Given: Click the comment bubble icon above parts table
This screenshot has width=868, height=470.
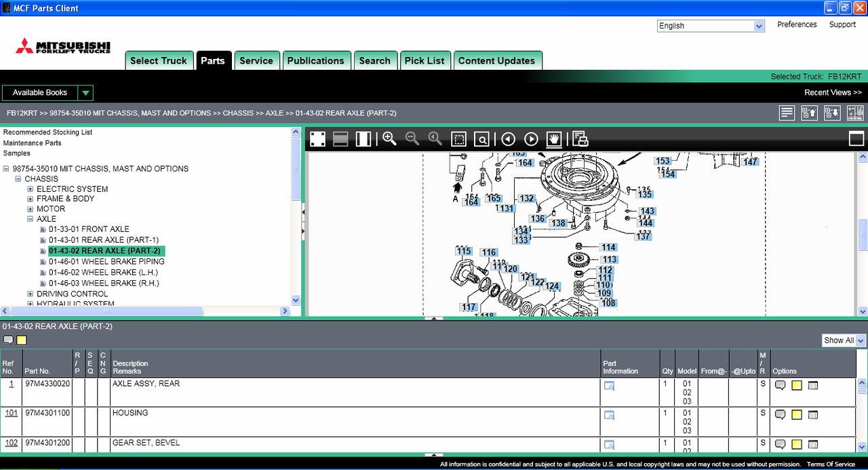Looking at the screenshot, I should click(x=8, y=340).
